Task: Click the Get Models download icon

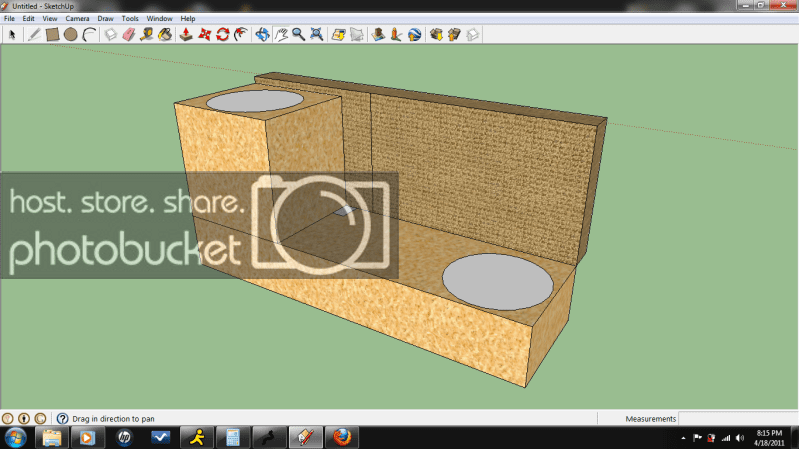Action: point(436,35)
